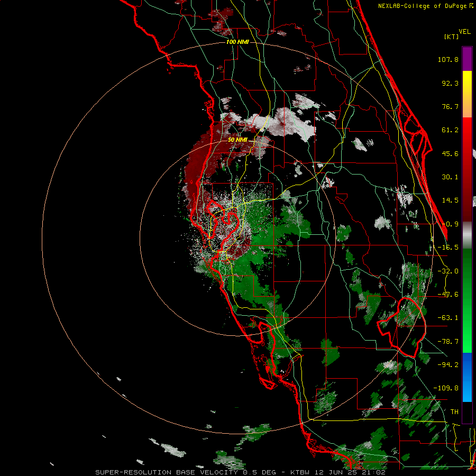Select the -47.6 velocity scale value
Image resolution: width=476 pixels, height=476 pixels.
point(448,295)
